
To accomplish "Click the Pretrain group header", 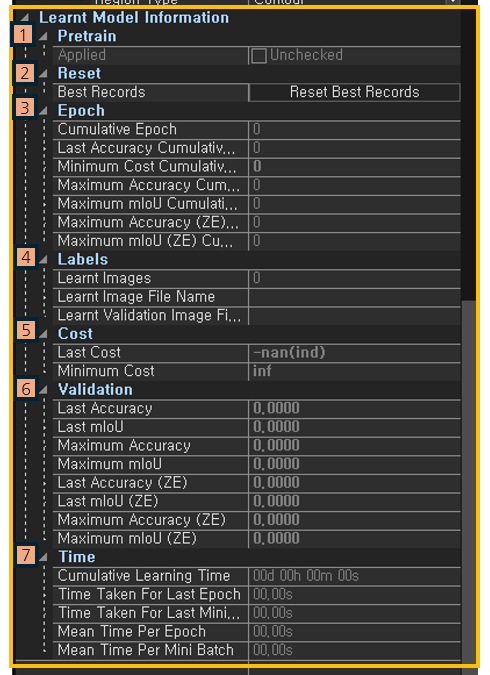I will pyautogui.click(x=87, y=37).
